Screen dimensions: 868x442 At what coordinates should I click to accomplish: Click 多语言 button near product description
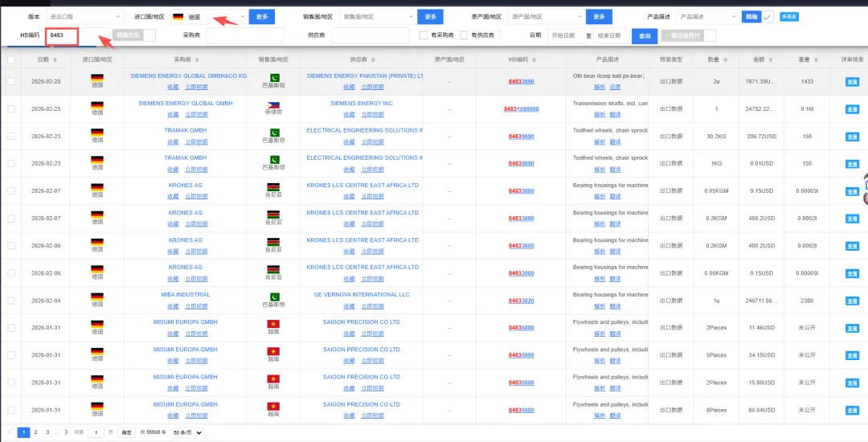coord(789,17)
